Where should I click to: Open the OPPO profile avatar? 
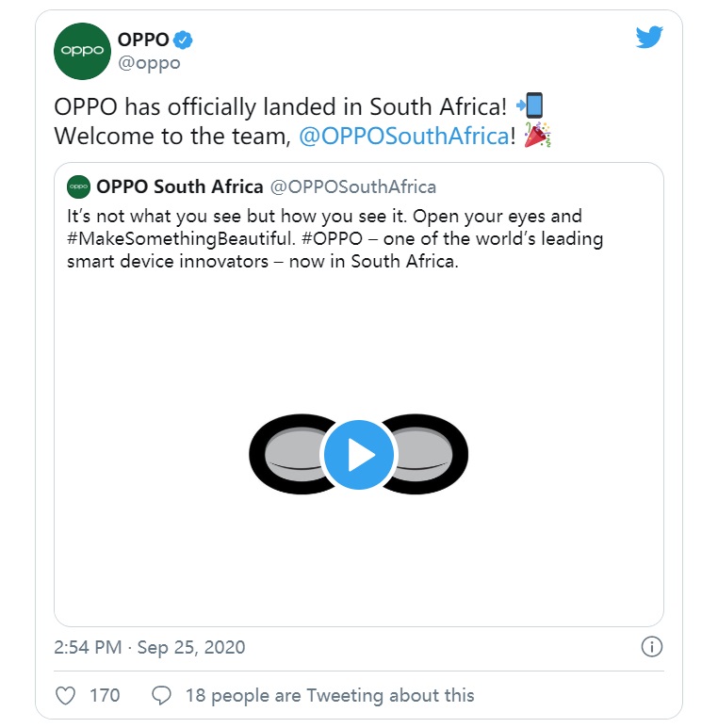(x=83, y=51)
